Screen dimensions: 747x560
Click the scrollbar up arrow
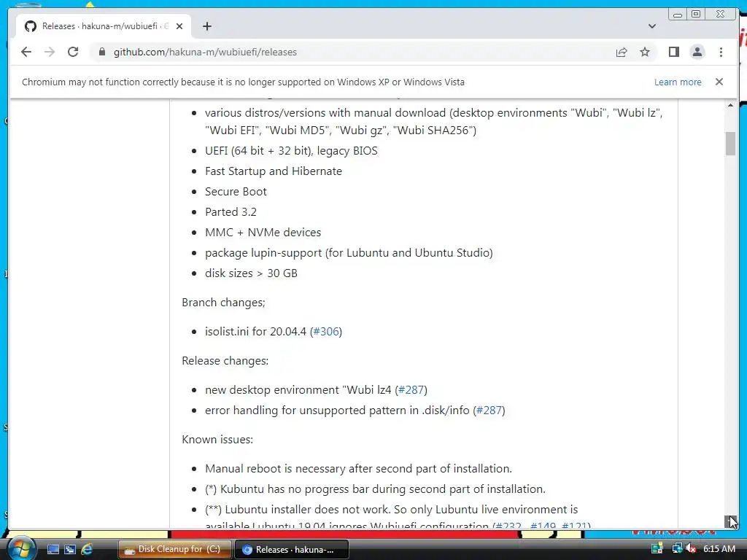pos(730,105)
